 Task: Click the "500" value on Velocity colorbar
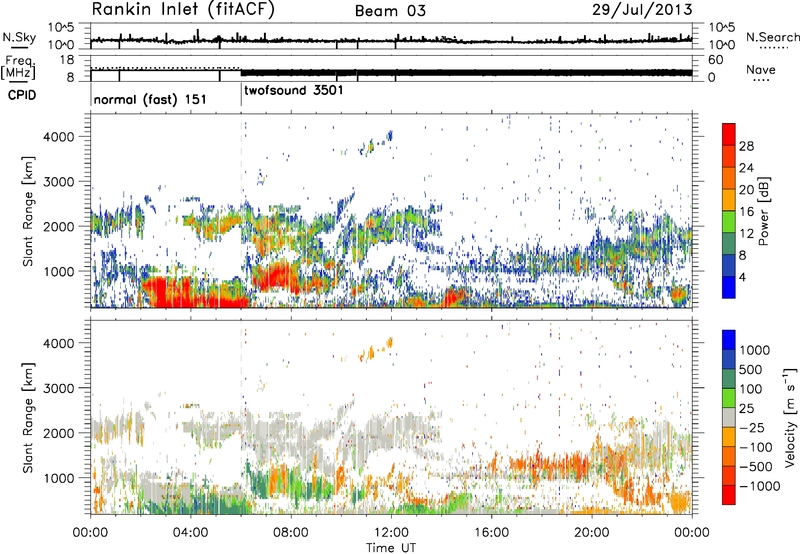point(751,369)
